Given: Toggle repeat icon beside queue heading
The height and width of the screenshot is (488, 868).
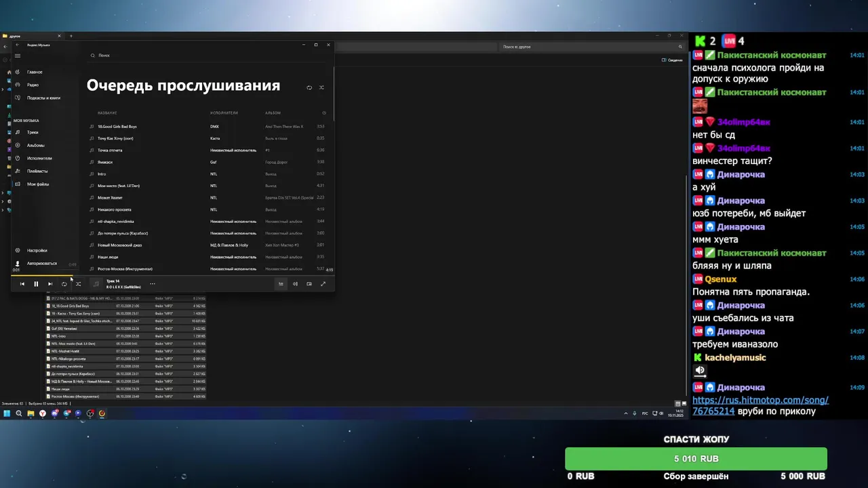Looking at the screenshot, I should [309, 87].
